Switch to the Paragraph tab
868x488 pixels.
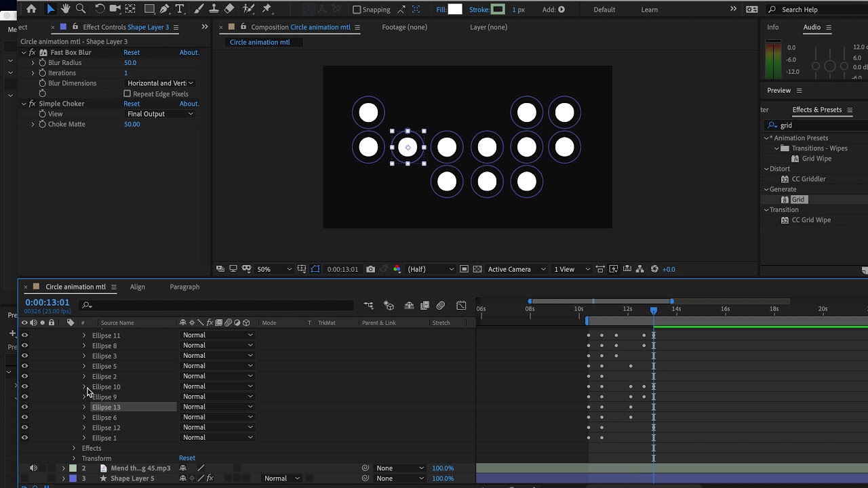pos(184,287)
